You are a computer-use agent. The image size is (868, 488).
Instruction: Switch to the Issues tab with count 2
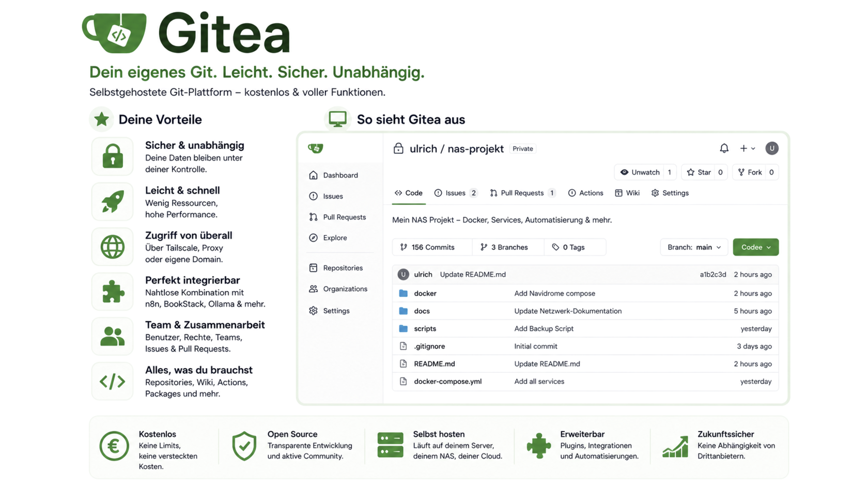pyautogui.click(x=456, y=193)
